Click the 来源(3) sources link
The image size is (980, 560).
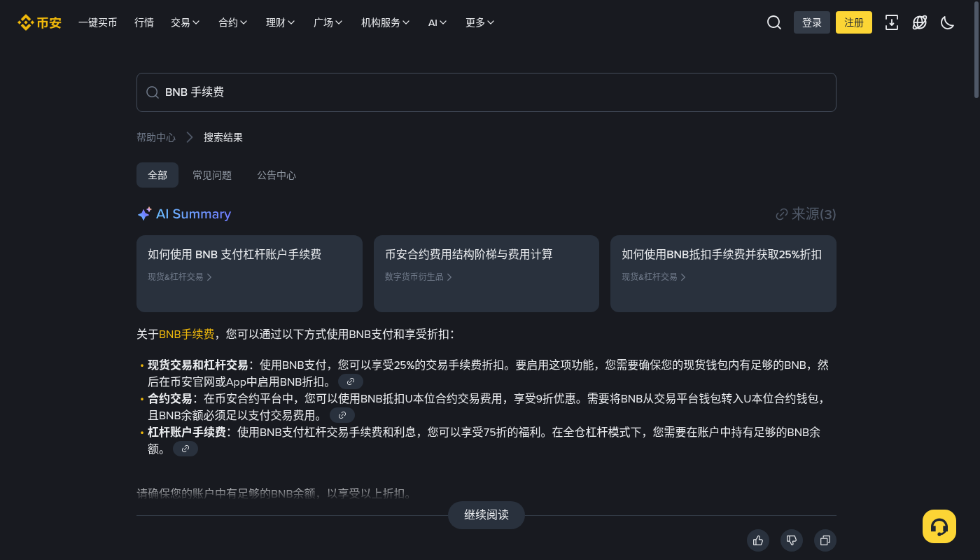806,214
